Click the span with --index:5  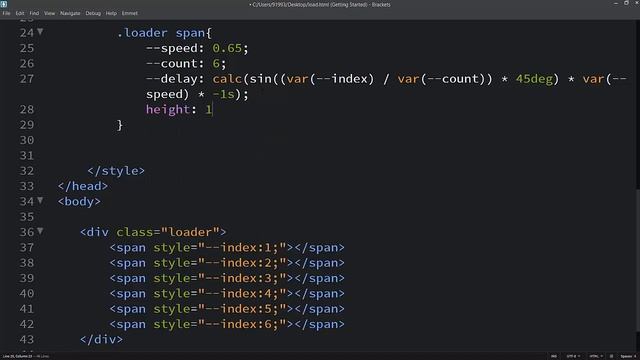227,309
